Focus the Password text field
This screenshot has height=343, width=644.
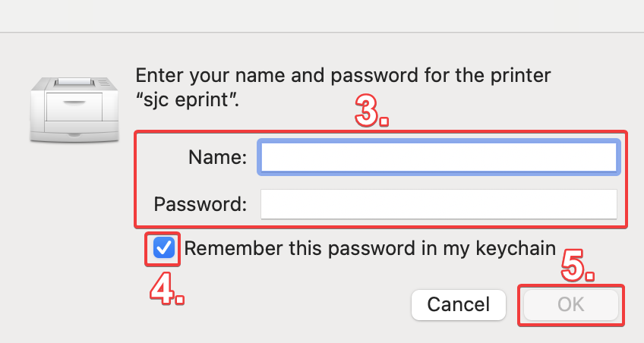click(x=439, y=204)
